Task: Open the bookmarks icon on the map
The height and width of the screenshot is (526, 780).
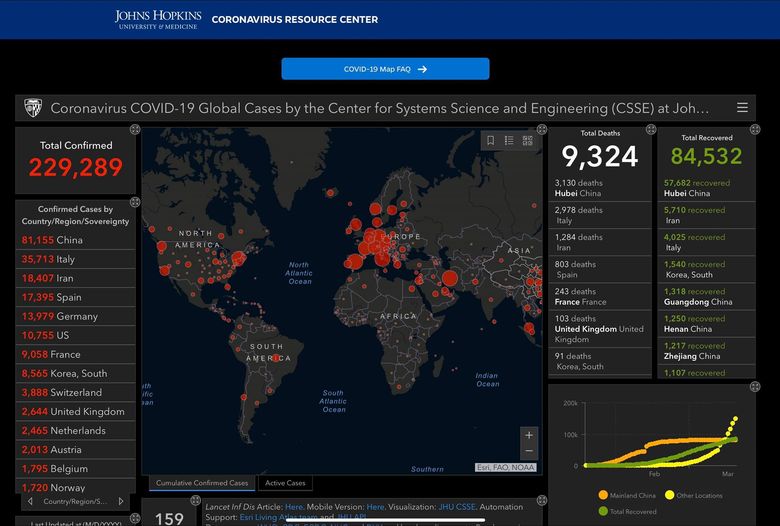Action: pyautogui.click(x=490, y=141)
